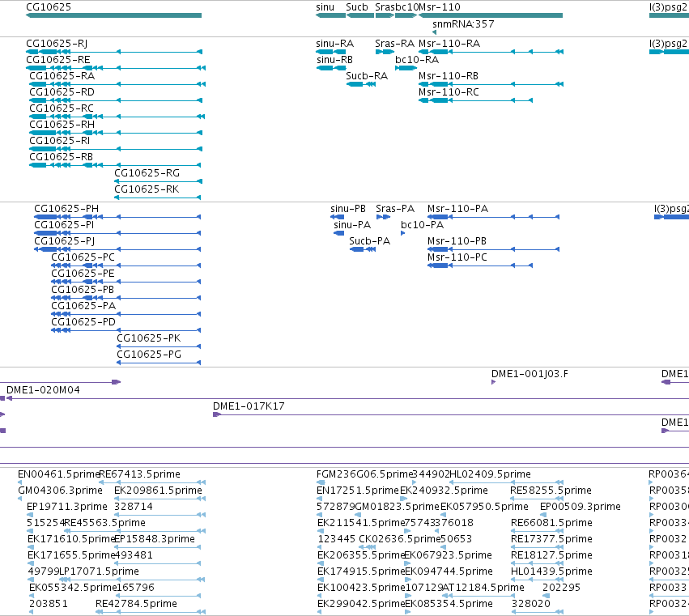Click Msr-110-RC transcript
The width and height of the screenshot is (689, 616).
pos(475,100)
